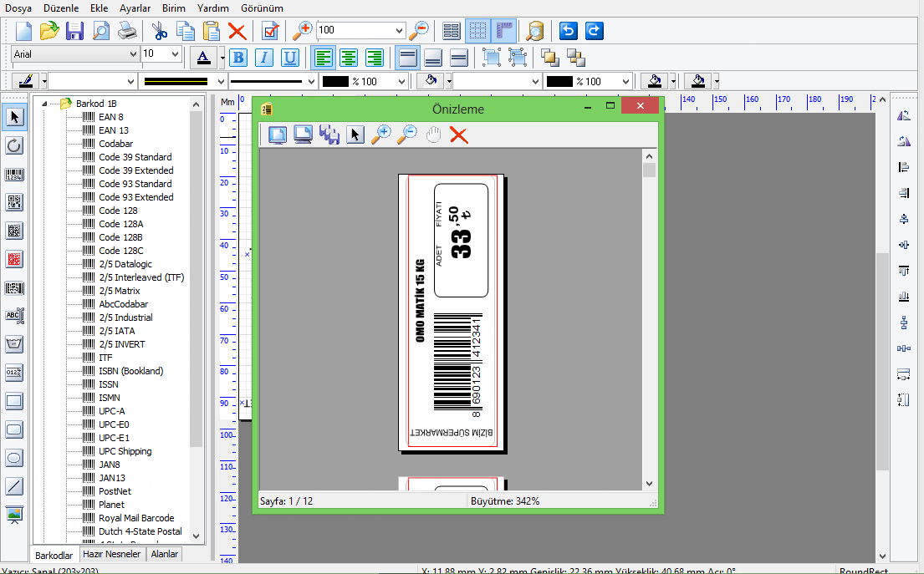The image size is (924, 574).
Task: Cut selection with scissors icon
Action: tap(159, 31)
